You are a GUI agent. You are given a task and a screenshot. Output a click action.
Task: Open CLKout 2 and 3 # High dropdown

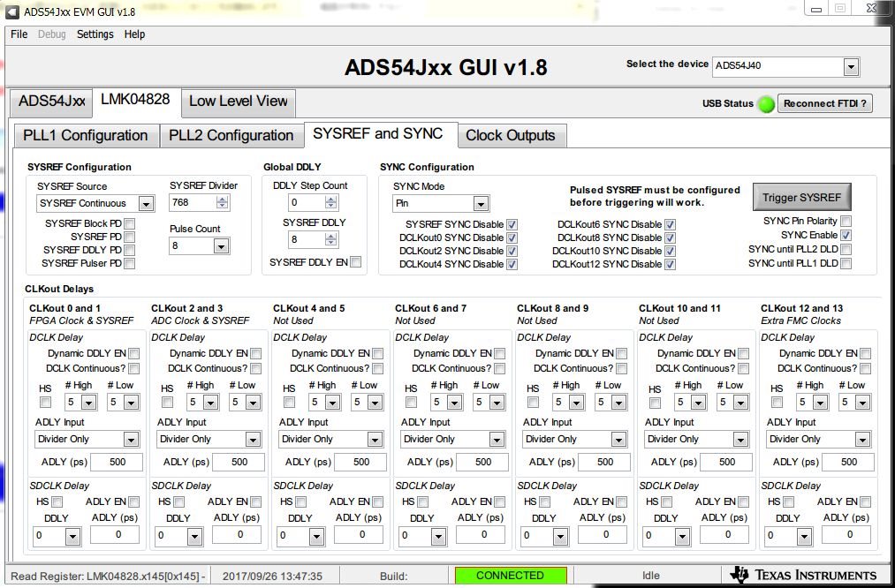(x=210, y=403)
